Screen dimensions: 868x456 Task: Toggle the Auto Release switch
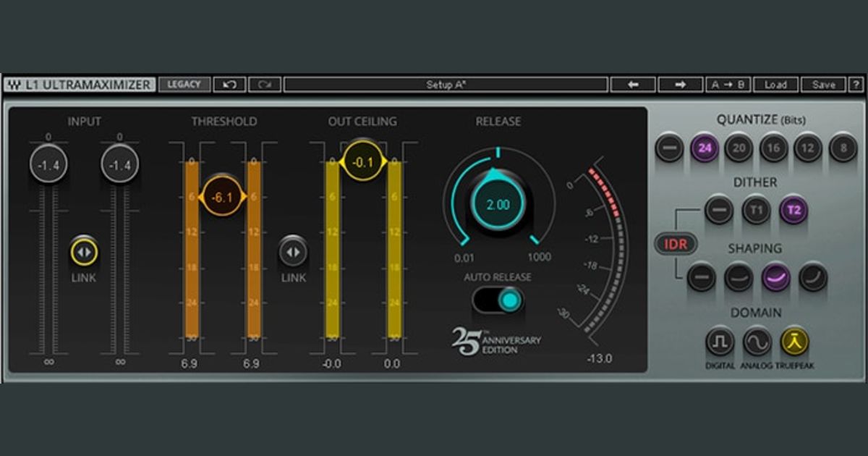pos(498,299)
